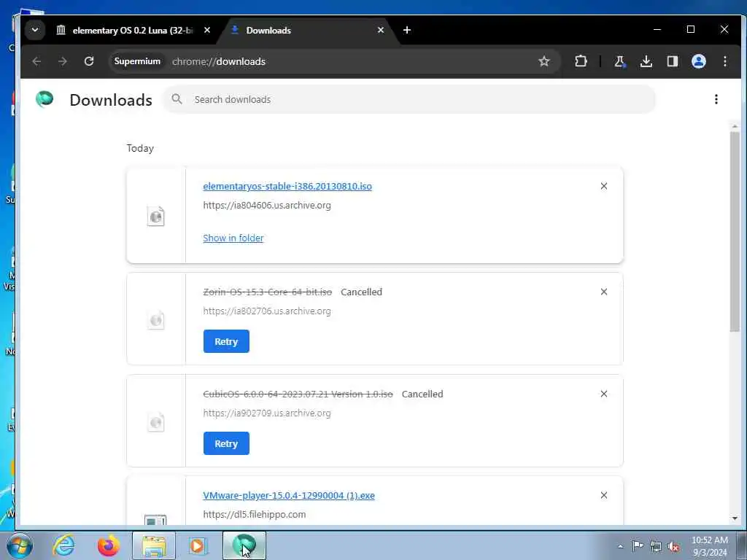Click the Search downloads field
Image resolution: width=747 pixels, height=560 pixels.
[410, 99]
